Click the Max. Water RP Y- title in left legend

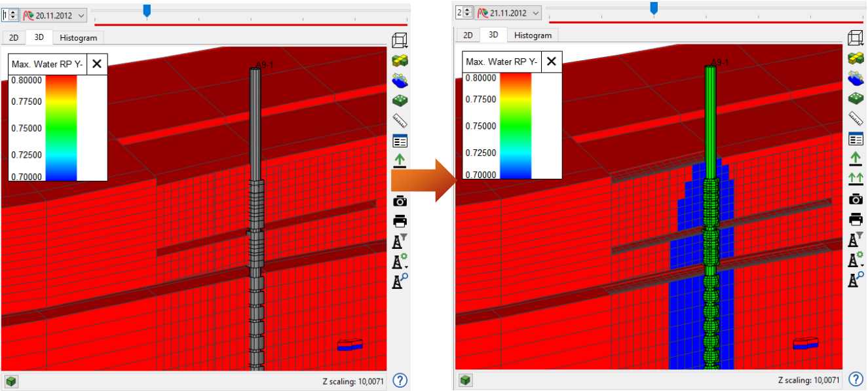point(46,64)
